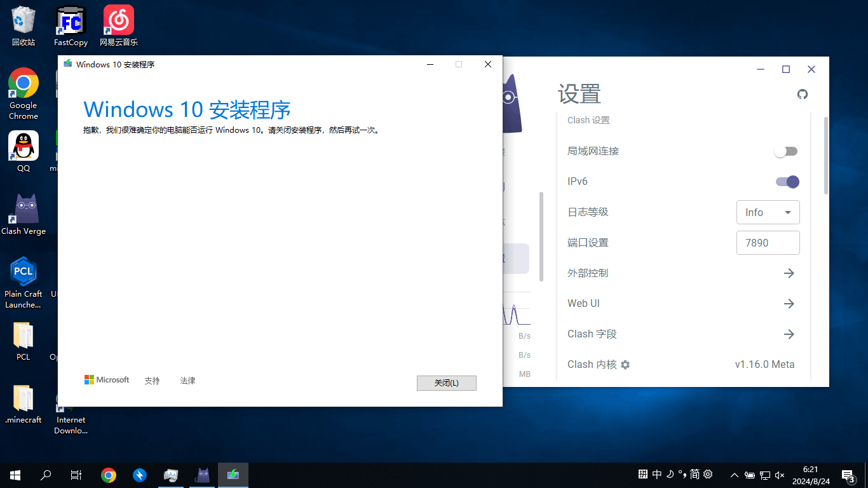Open the taskbar search icon

tap(46, 475)
